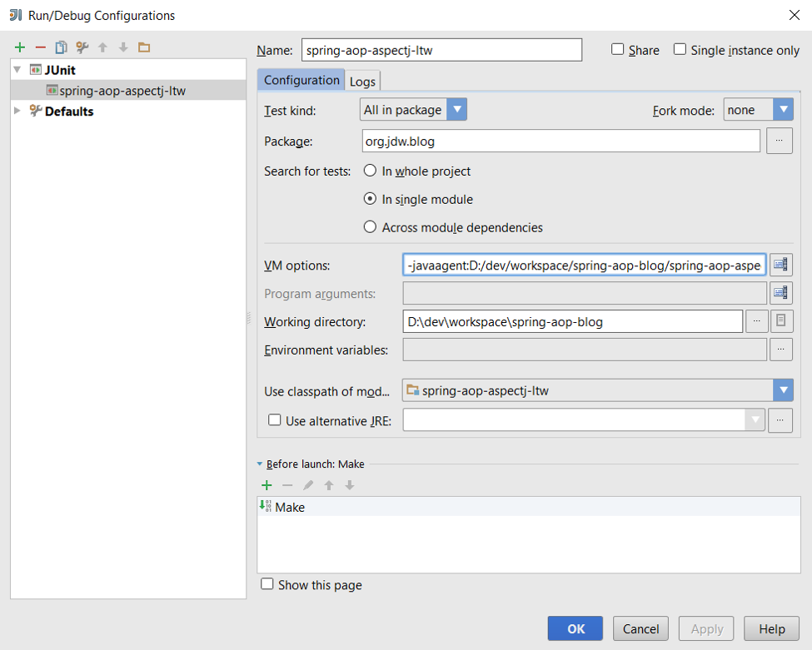812x650 pixels.
Task: Enable the Share checkbox
Action: (x=617, y=49)
